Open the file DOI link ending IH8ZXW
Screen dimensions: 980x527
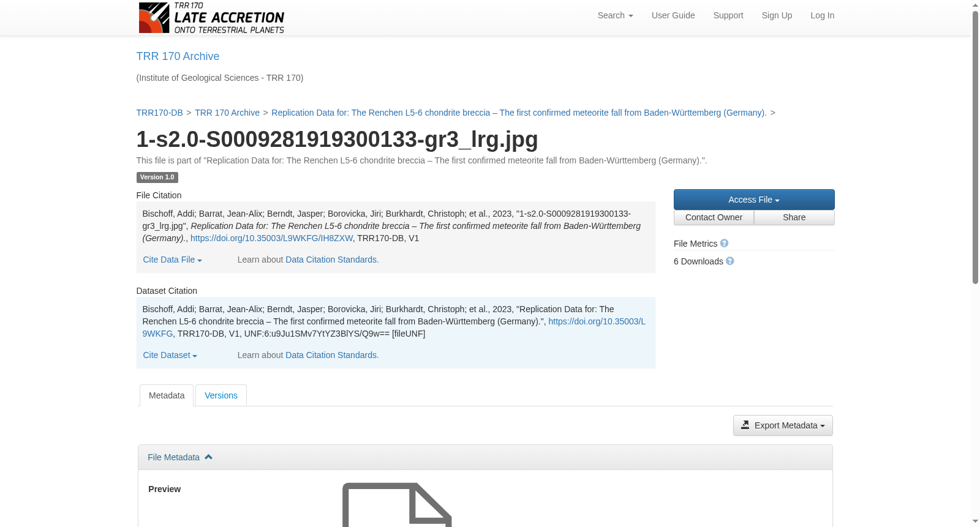click(271, 238)
